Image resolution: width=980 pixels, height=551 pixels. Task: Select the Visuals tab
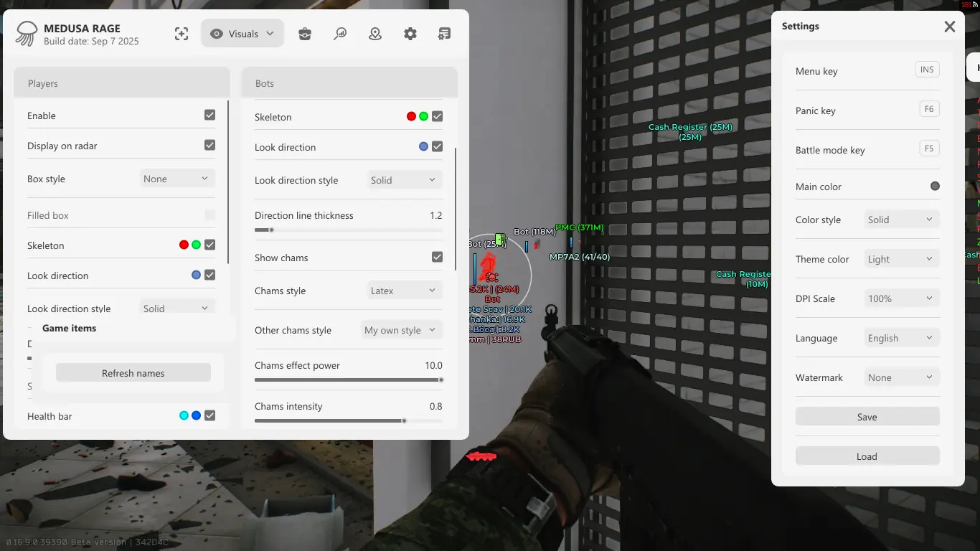point(242,34)
